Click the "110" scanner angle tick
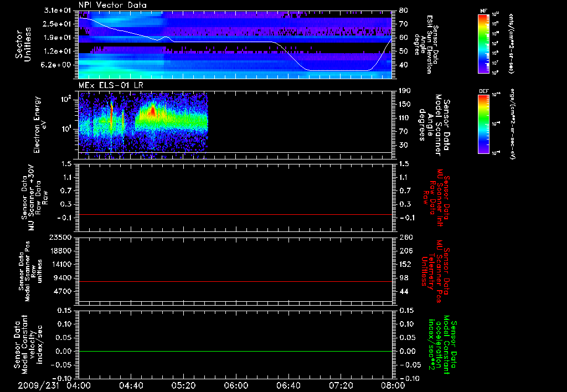Viewport: 567px width, 392px height. click(405, 118)
